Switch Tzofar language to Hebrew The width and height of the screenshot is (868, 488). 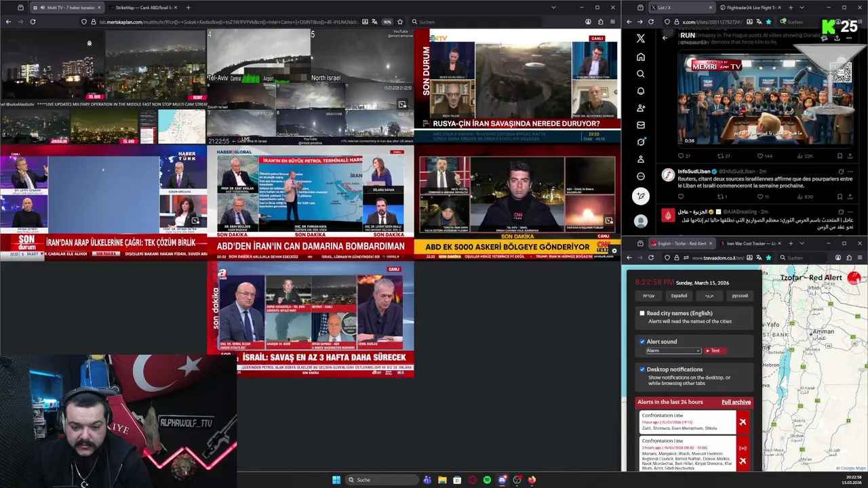click(x=649, y=296)
